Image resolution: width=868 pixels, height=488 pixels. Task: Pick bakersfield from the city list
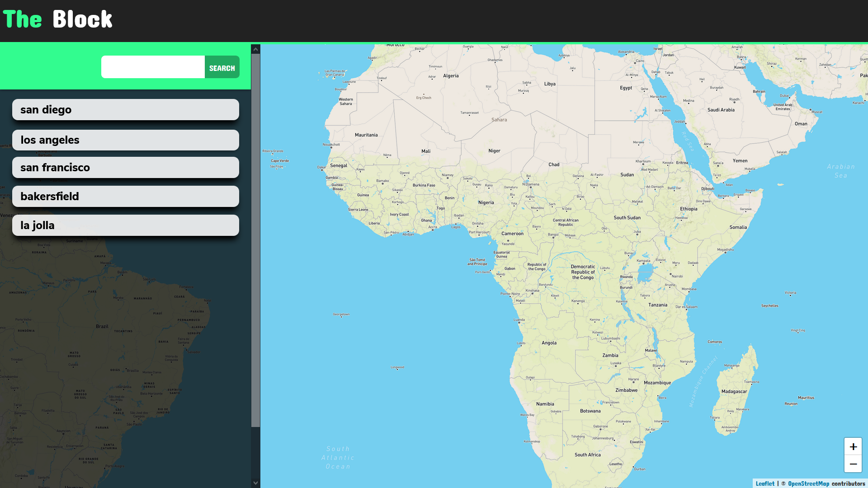pos(125,197)
